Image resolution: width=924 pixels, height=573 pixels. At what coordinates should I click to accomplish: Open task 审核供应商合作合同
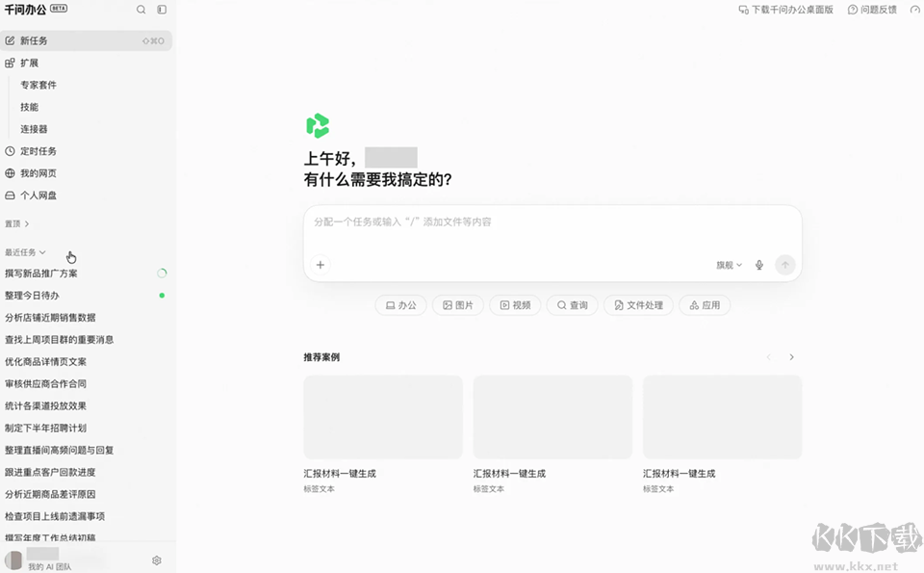click(x=45, y=384)
